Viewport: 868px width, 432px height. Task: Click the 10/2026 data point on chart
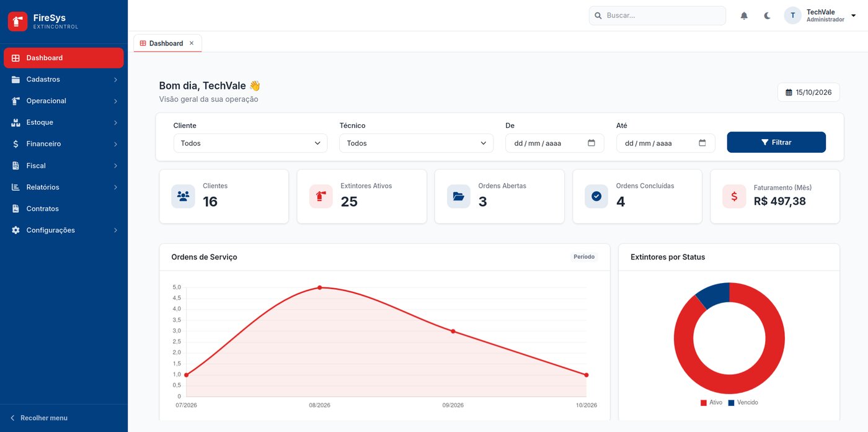(587, 375)
